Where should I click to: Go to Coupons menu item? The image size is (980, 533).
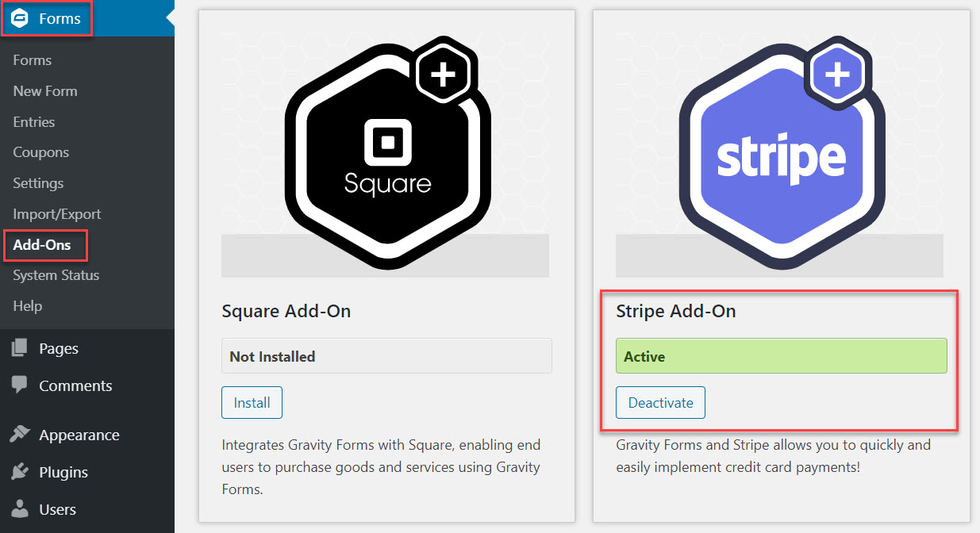[41, 152]
